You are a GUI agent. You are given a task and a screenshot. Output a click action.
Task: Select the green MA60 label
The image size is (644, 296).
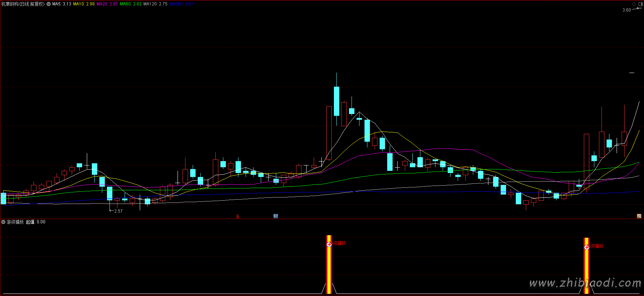tap(130, 4)
